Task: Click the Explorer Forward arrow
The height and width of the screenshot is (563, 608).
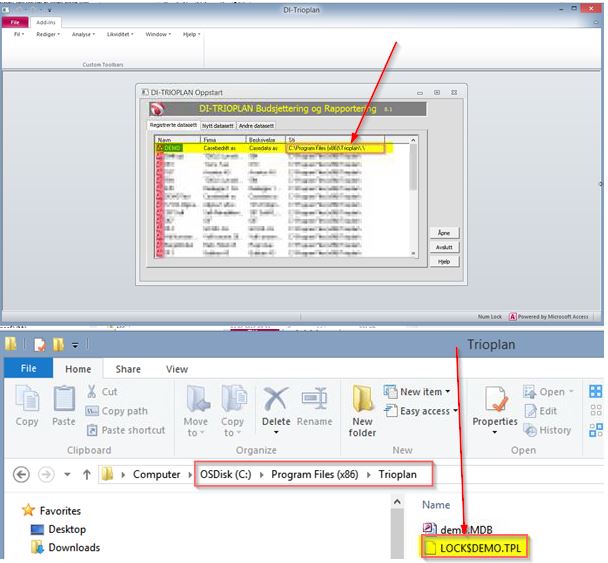Action: click(46, 474)
